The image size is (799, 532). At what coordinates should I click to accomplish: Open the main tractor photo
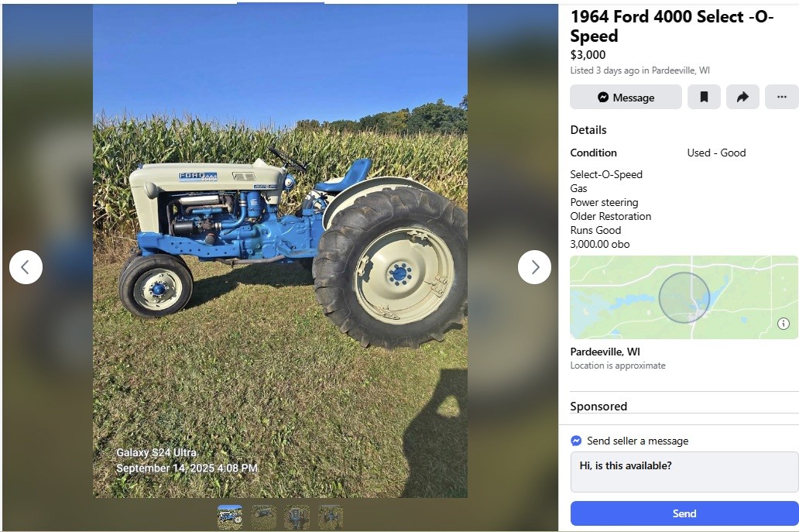coord(280,251)
